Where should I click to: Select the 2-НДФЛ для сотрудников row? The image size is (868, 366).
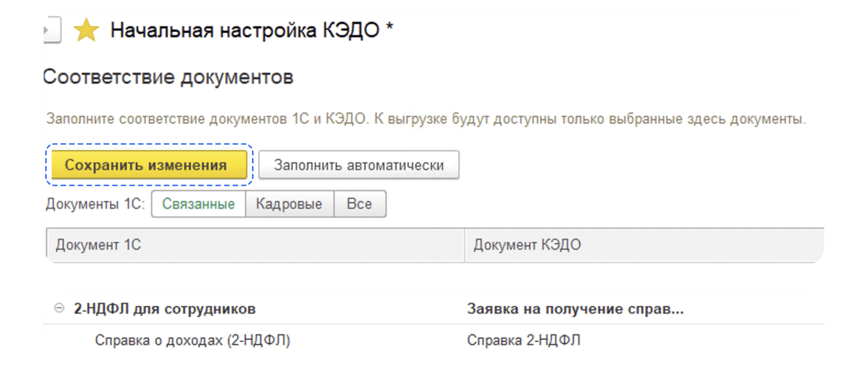point(434,309)
